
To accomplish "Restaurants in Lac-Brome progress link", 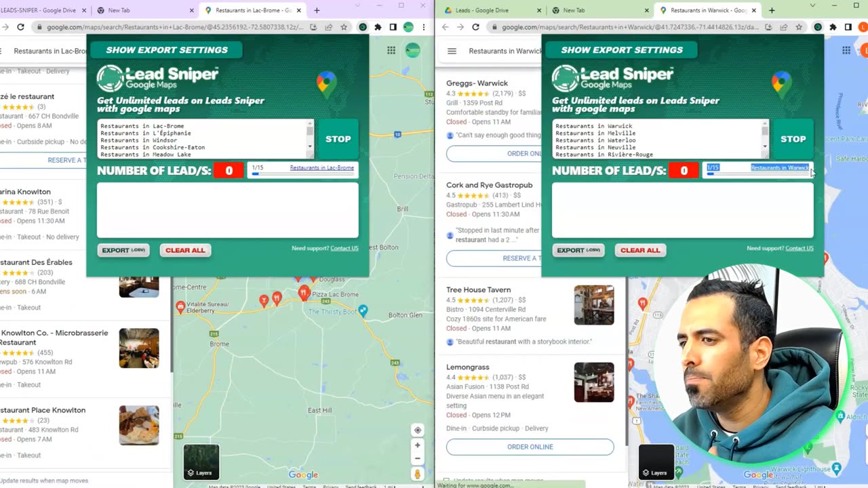I will [322, 167].
